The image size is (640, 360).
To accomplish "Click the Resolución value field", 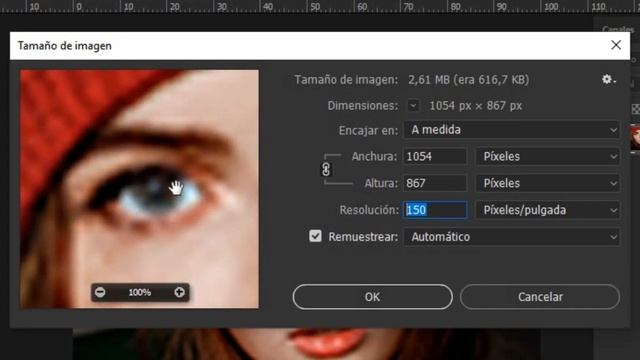I will coord(435,210).
